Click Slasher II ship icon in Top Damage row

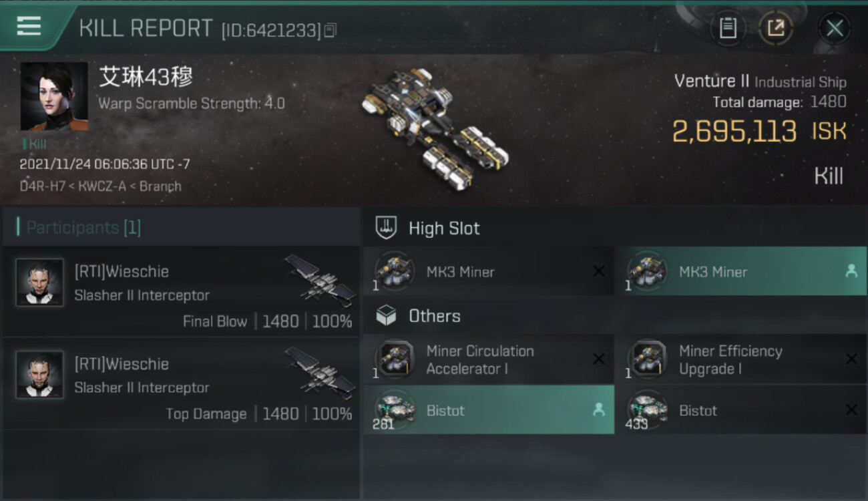(x=320, y=371)
